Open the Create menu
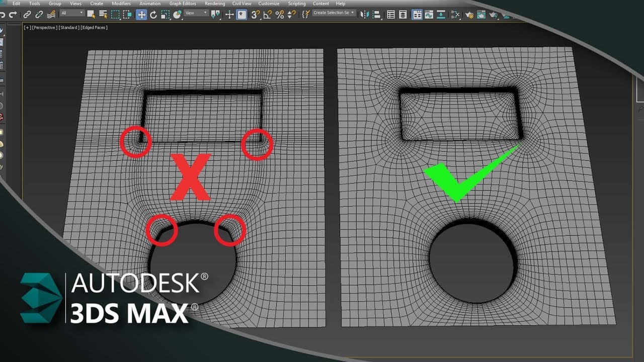644x362 pixels. point(97,4)
